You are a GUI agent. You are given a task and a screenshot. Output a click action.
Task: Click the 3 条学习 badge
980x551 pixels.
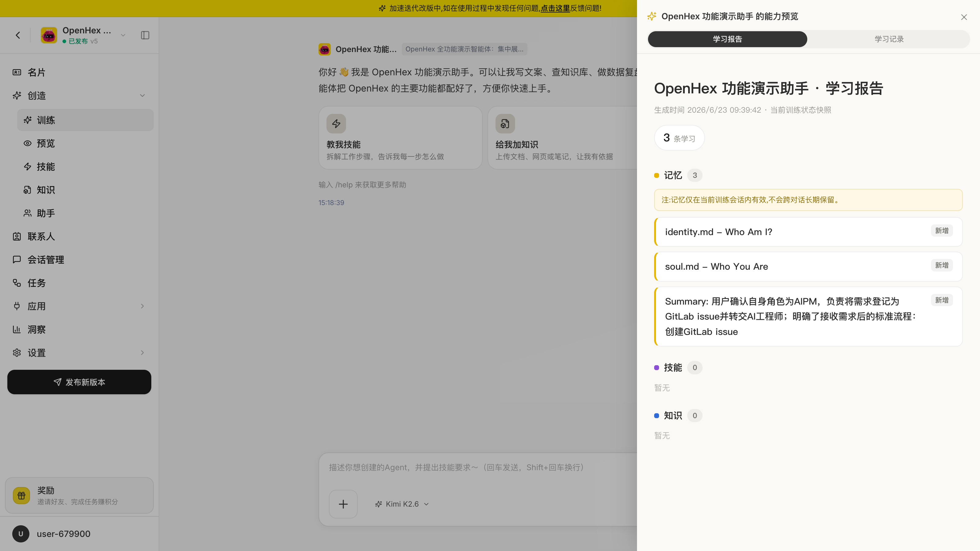point(680,138)
